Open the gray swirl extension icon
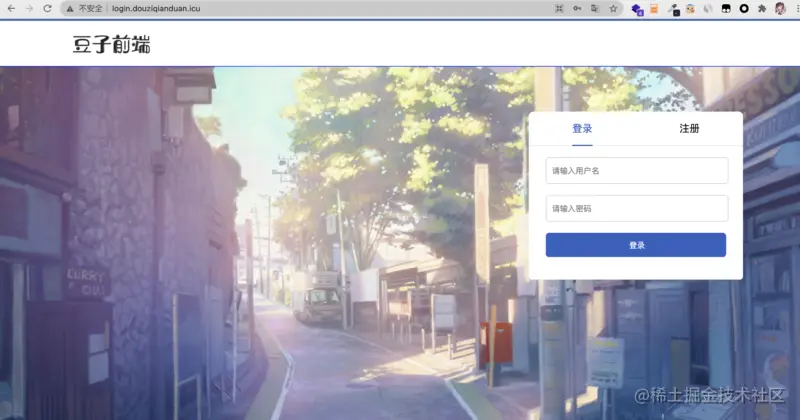This screenshot has height=420, width=800. [x=708, y=9]
